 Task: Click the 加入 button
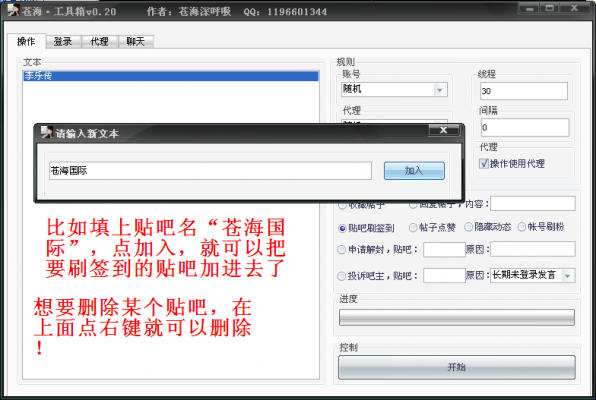click(x=414, y=171)
